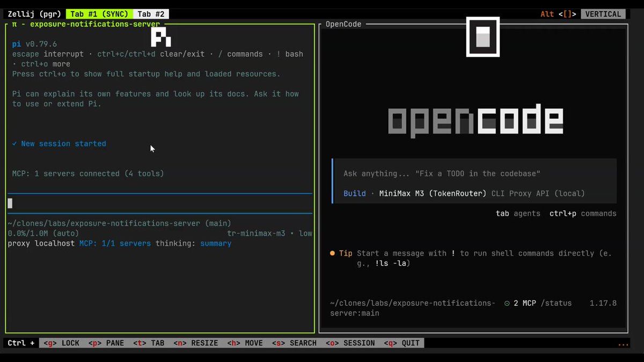Click the ctrl+p commands hint
Viewport: 644px width, 362px height.
(583, 213)
